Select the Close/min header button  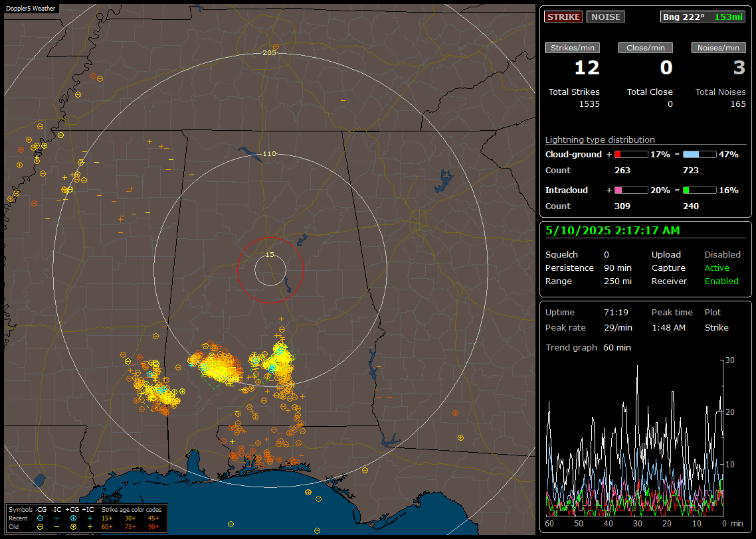646,48
